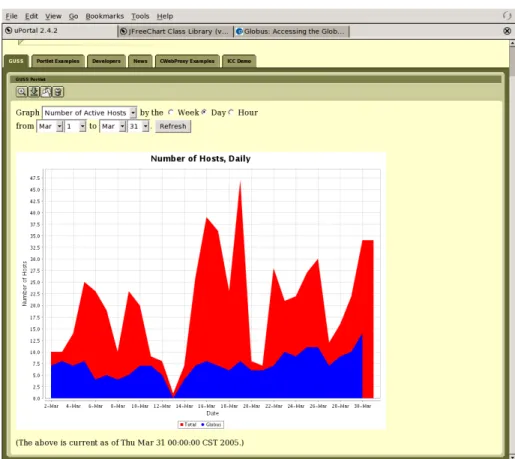
Task: Open the Developers portal tab
Action: pyautogui.click(x=106, y=61)
